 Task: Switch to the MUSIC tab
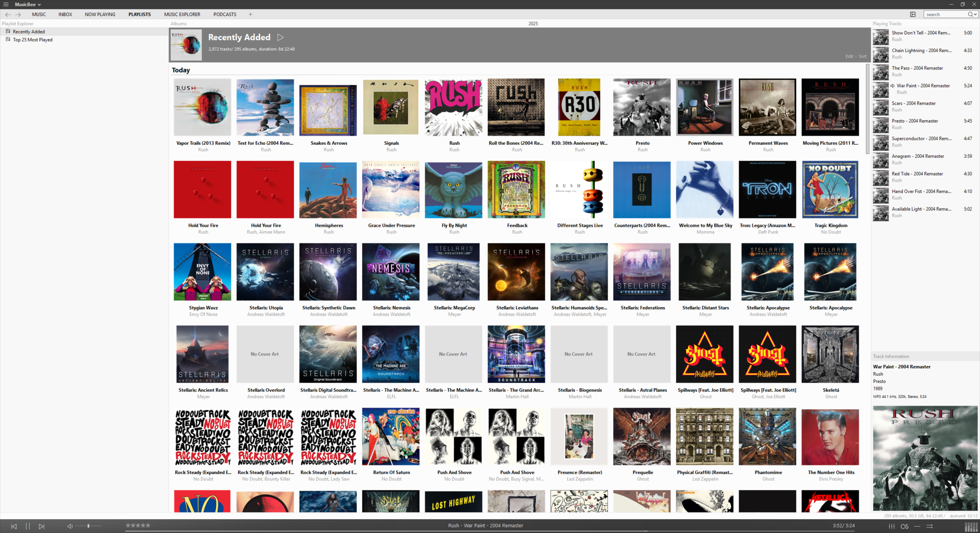click(39, 15)
